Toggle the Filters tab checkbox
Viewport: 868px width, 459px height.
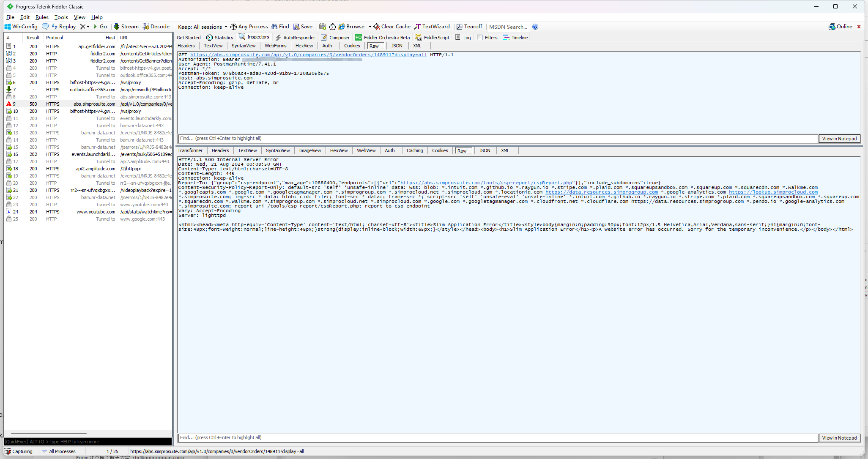480,38
